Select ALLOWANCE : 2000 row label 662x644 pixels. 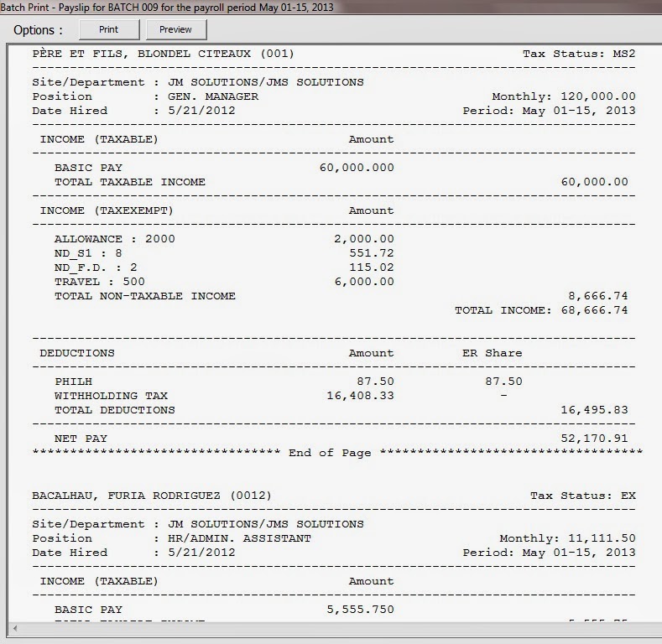pyautogui.click(x=114, y=239)
